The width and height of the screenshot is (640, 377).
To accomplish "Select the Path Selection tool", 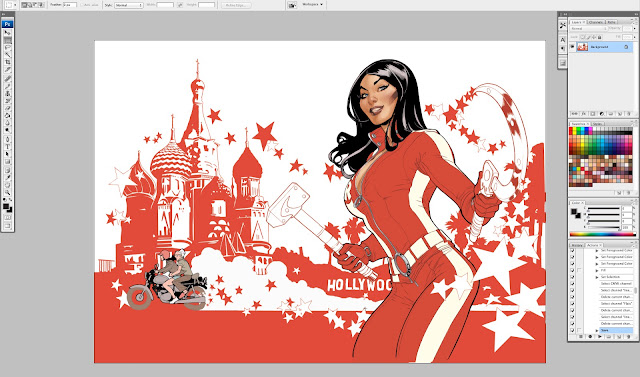I will 8,154.
